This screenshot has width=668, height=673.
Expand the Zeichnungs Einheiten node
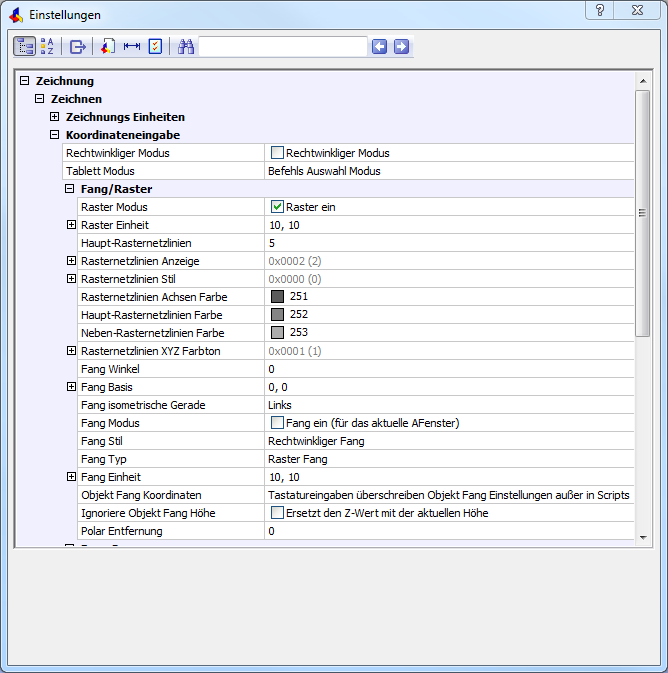tap(55, 117)
